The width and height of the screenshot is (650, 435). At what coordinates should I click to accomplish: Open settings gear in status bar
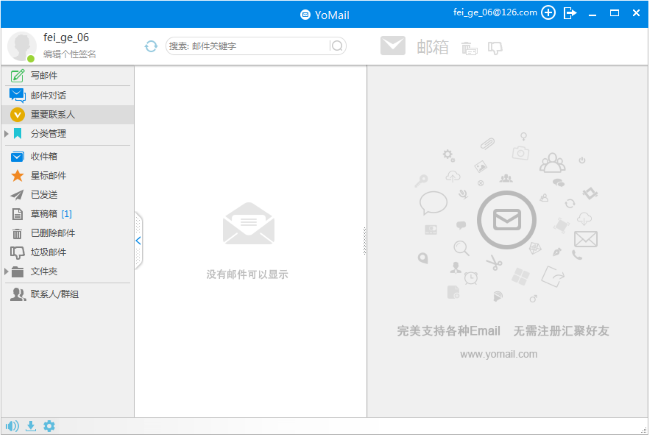click(49, 426)
